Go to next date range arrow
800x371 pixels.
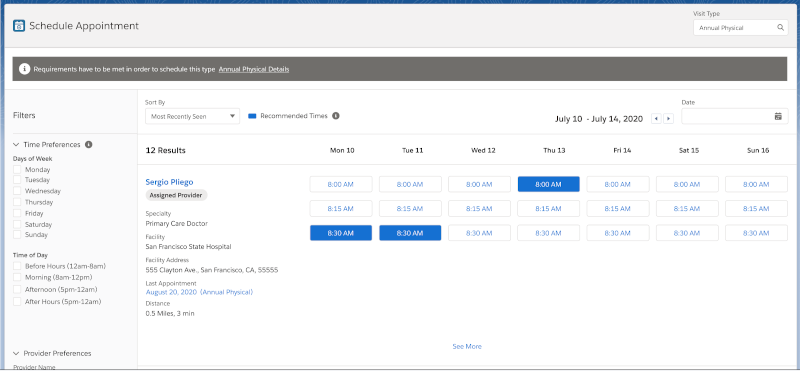[x=668, y=118]
